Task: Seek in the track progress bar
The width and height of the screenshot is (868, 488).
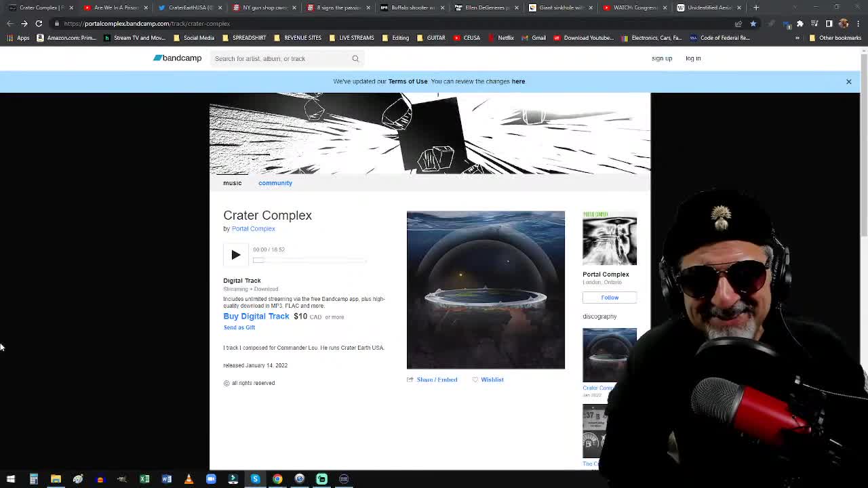Action: [x=309, y=260]
